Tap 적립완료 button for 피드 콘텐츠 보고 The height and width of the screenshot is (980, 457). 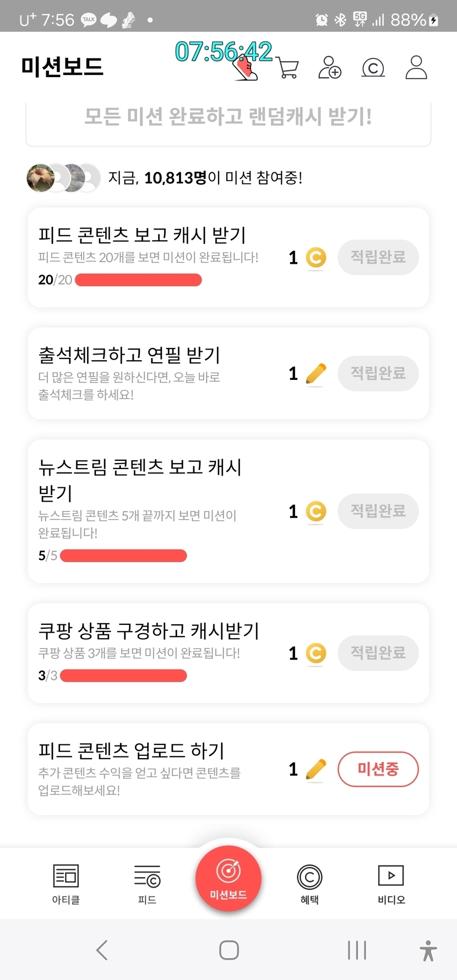click(378, 257)
